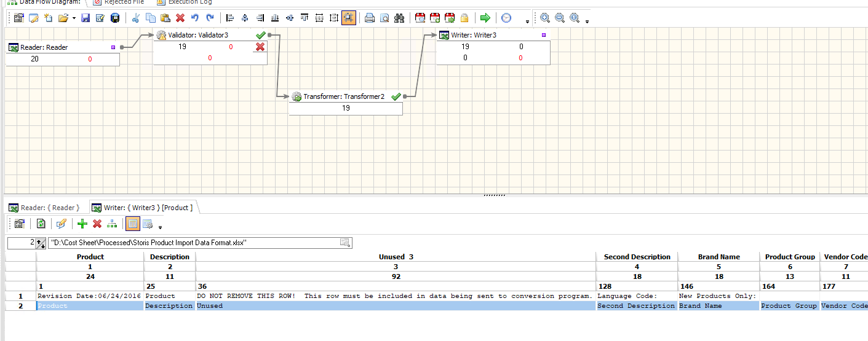Run the data flow with the green arrow
This screenshot has height=341, width=868.
coord(485,18)
